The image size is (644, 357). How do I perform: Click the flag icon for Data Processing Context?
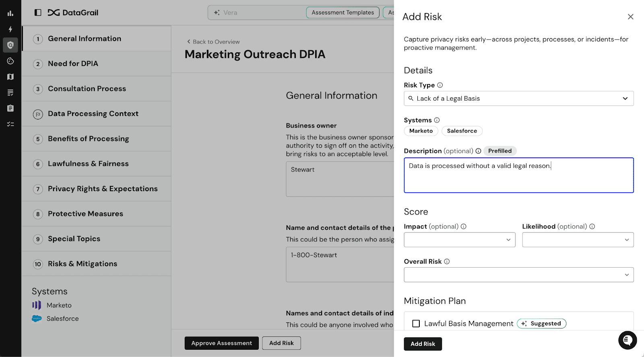pos(38,114)
